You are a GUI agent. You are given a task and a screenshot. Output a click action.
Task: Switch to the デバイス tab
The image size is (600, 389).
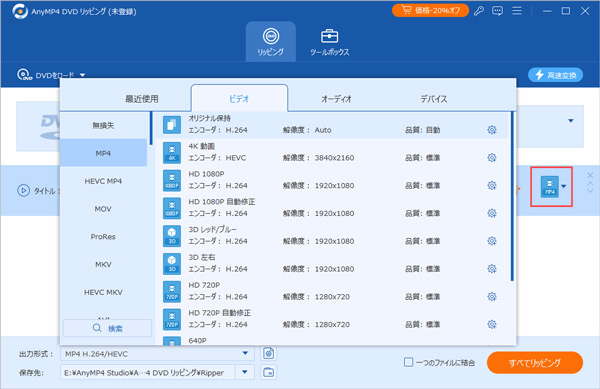tap(434, 99)
